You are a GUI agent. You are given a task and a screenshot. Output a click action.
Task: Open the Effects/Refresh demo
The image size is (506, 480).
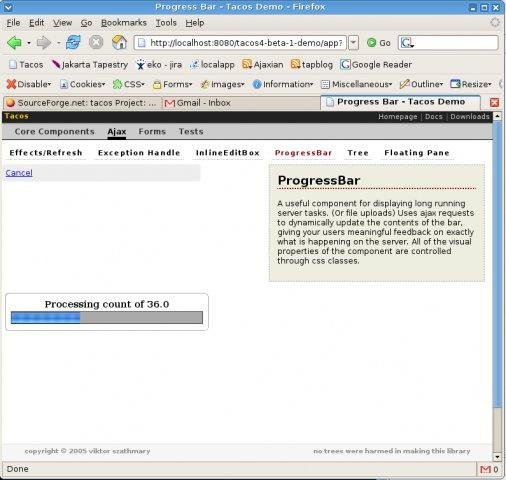46,153
